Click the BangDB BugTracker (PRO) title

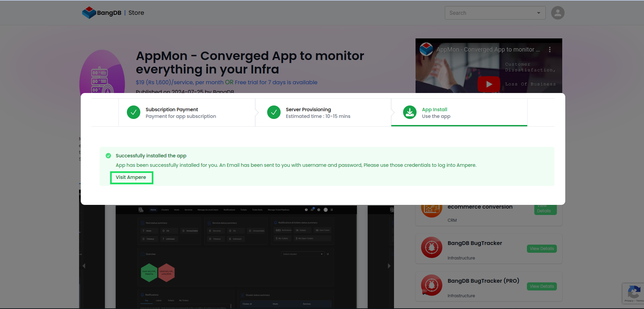[x=484, y=281]
